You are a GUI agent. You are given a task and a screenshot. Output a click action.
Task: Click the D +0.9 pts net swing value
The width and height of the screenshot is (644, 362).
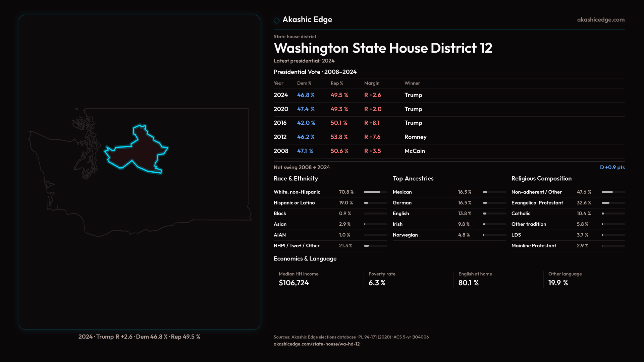(x=612, y=167)
